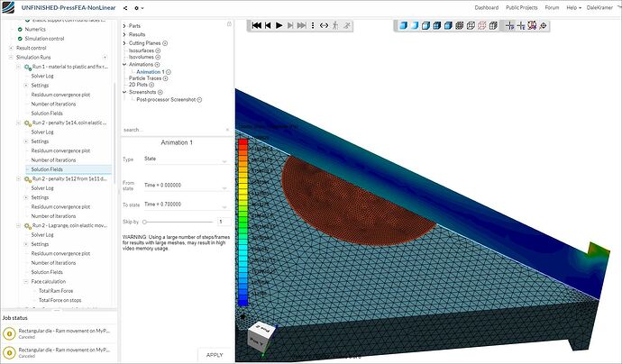
Task: Open DaleKramer user menu
Action: tap(601, 7)
